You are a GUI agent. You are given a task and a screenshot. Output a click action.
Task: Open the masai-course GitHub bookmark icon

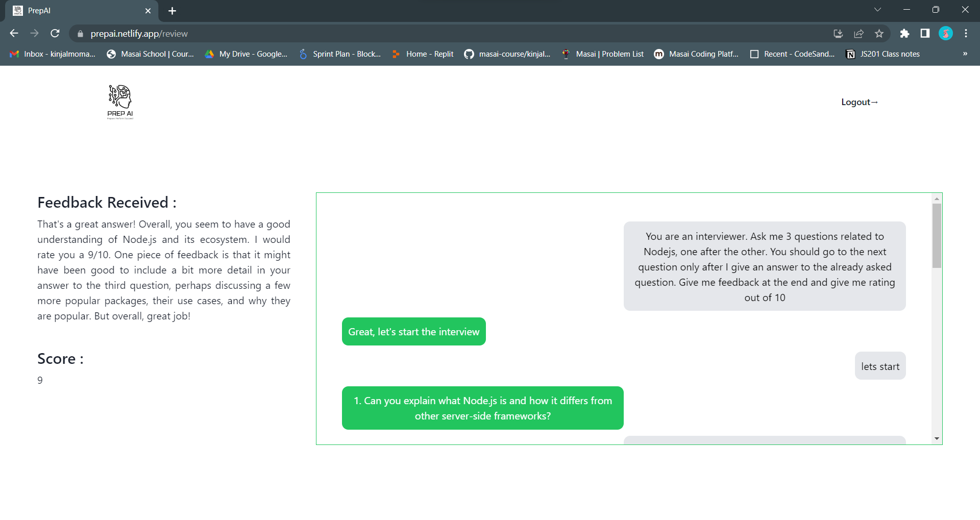pos(469,54)
